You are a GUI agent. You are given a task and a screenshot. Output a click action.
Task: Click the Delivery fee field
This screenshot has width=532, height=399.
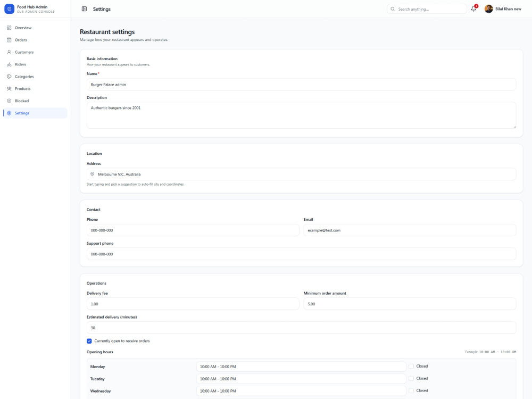[x=193, y=304]
